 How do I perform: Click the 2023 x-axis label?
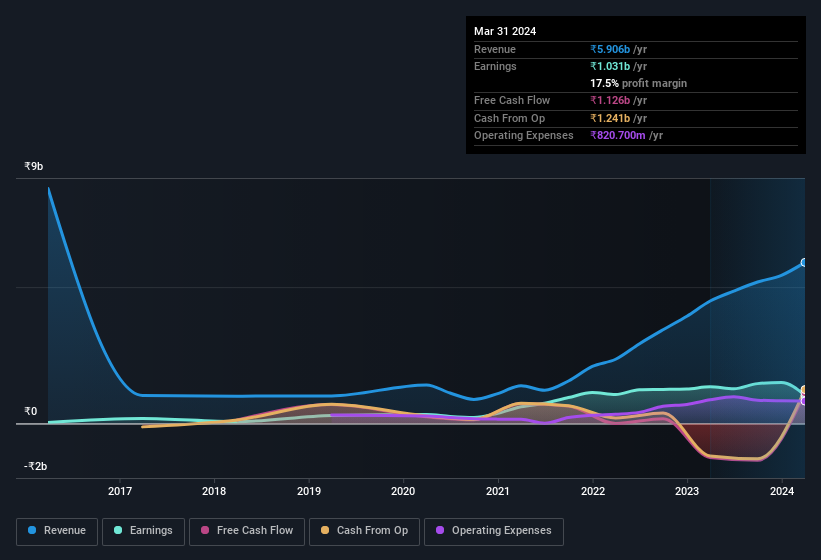[x=687, y=491]
